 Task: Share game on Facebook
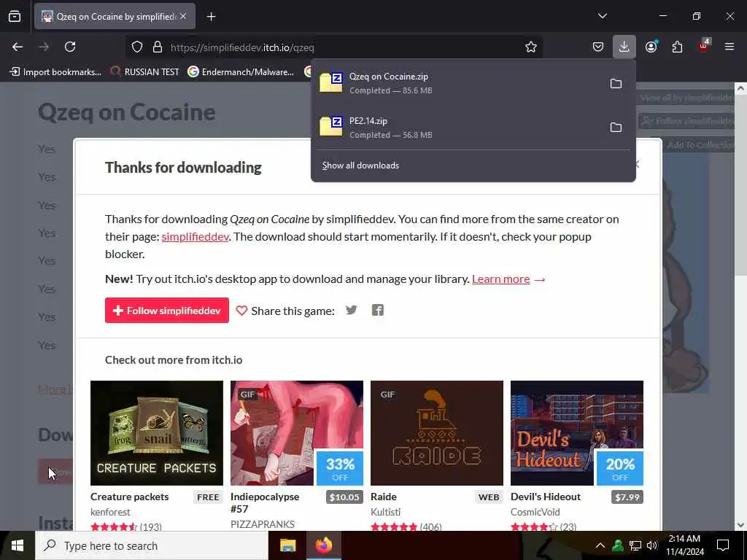pos(377,310)
